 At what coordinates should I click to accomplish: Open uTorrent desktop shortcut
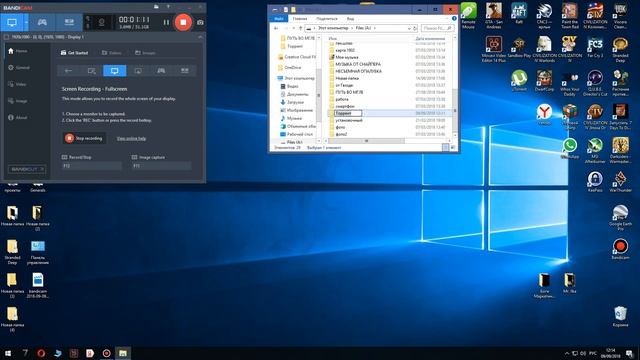pyautogui.click(x=519, y=80)
